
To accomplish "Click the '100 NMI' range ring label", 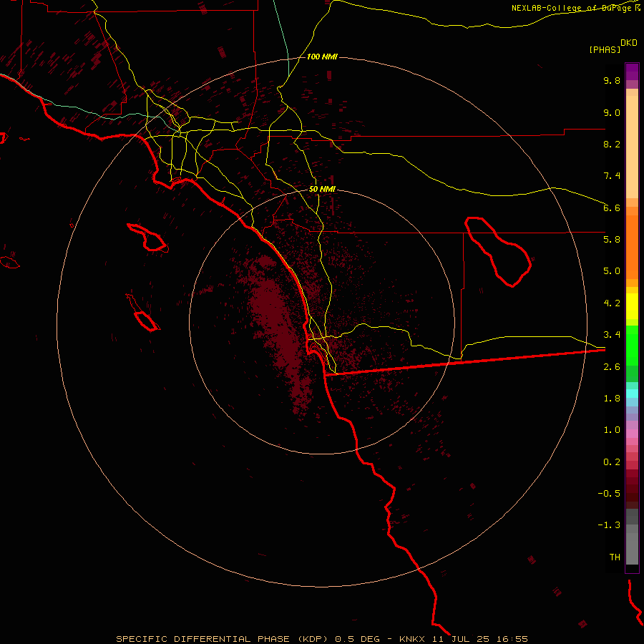I will point(322,57).
